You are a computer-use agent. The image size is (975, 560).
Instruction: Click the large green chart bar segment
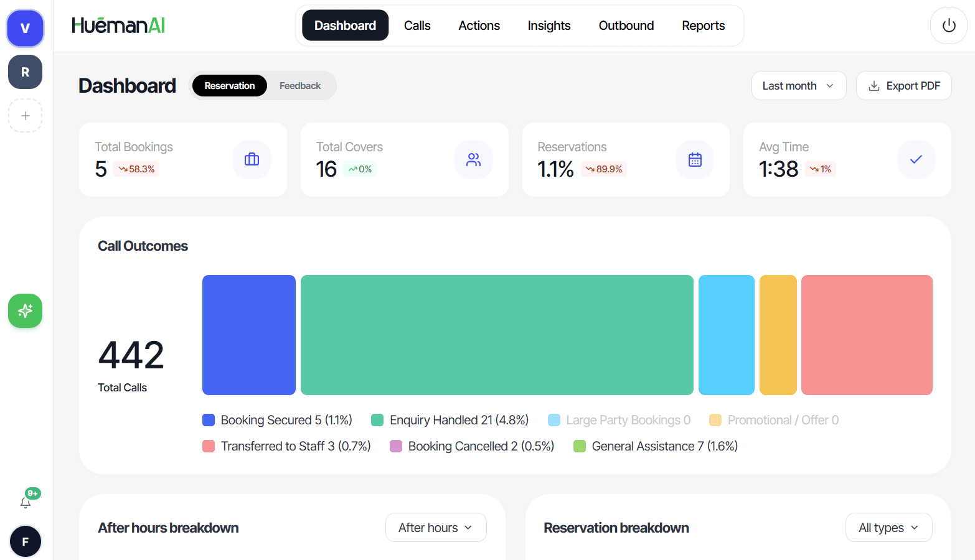click(497, 335)
